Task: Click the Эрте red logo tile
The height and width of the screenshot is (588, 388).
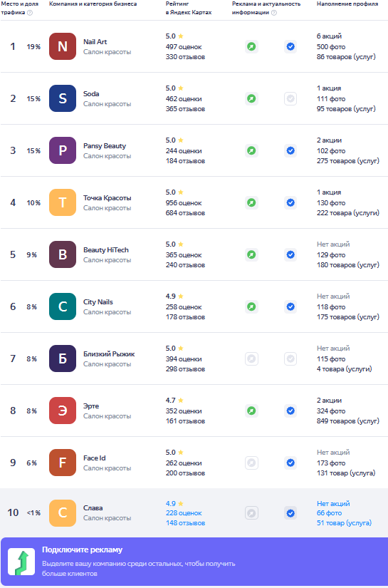Action: [63, 411]
